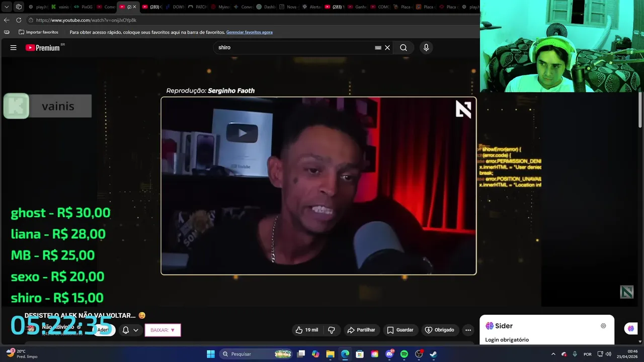The width and height of the screenshot is (644, 362).
Task: Close the active YouTube tab
Action: pyautogui.click(x=134, y=7)
